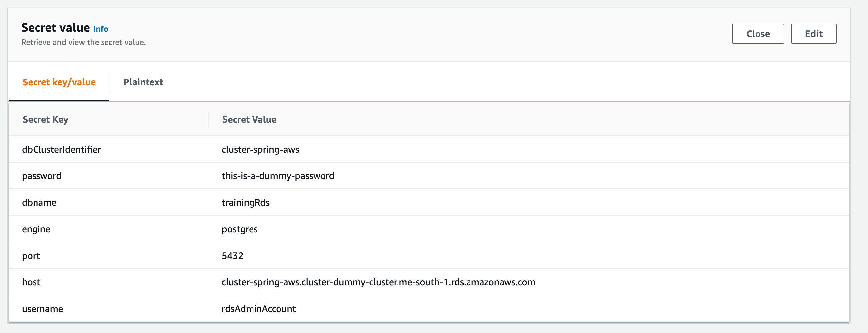Select the dbClusterIdentifier key cell
Image resolution: width=868 pixels, height=333 pixels.
[x=61, y=150]
